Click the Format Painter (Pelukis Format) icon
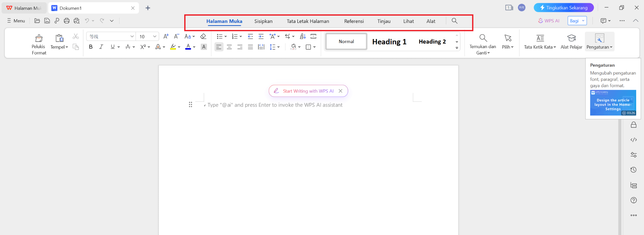The width and height of the screenshot is (644, 235). click(x=39, y=38)
